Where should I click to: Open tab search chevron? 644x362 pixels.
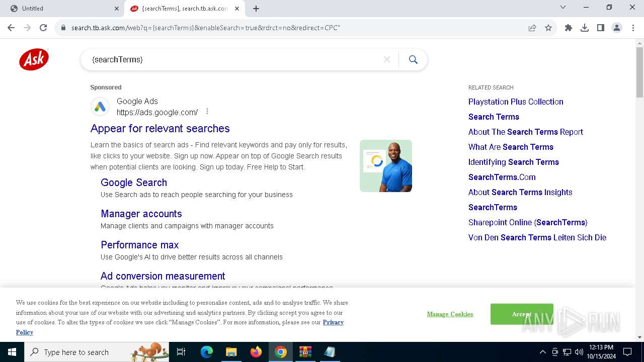pos(563,7)
